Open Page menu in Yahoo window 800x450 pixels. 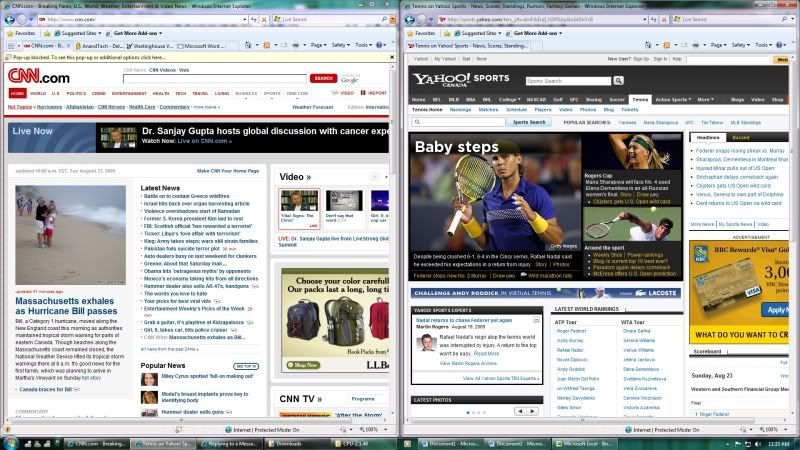click(719, 45)
